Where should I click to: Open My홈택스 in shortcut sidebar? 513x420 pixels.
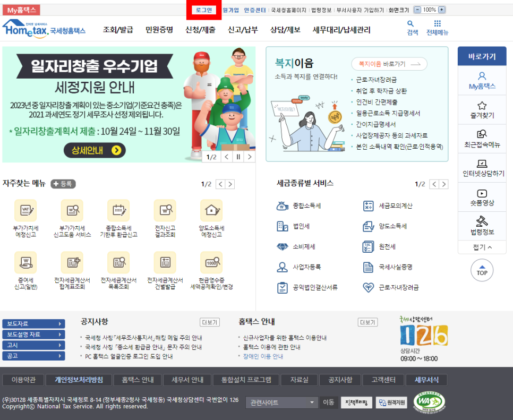(x=482, y=81)
